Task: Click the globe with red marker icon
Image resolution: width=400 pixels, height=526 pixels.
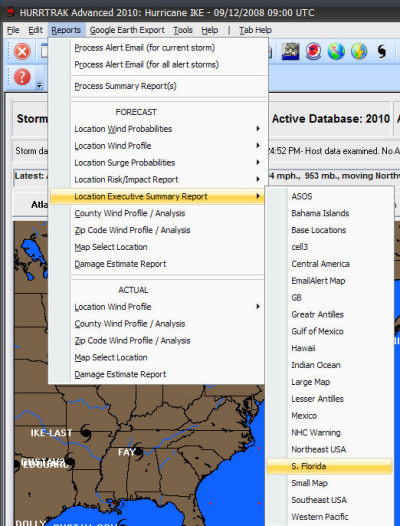Action: (336, 52)
